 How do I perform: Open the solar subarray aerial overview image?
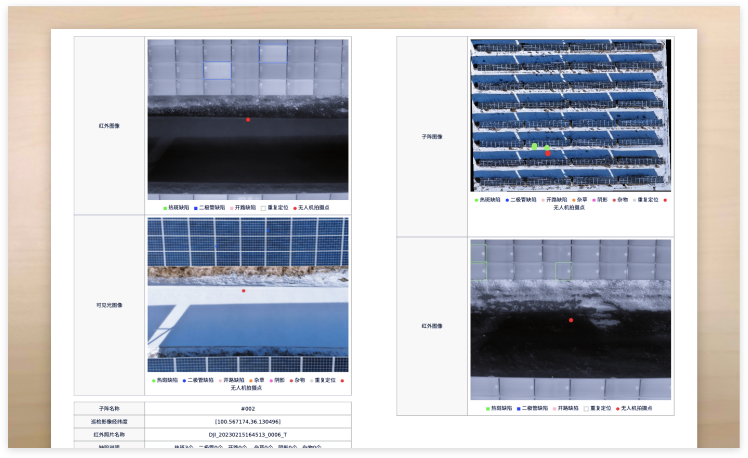(569, 115)
